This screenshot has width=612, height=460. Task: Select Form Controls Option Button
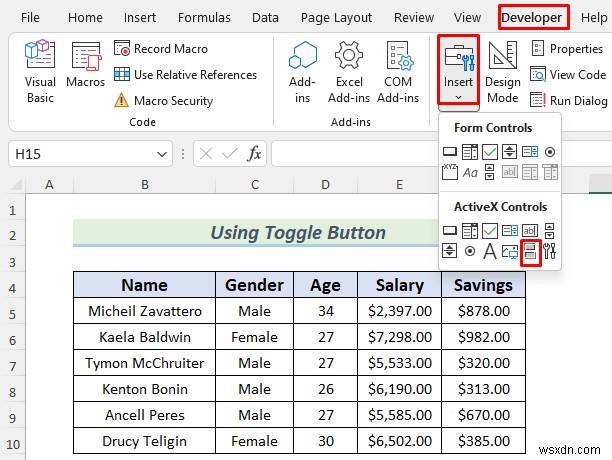pyautogui.click(x=550, y=152)
